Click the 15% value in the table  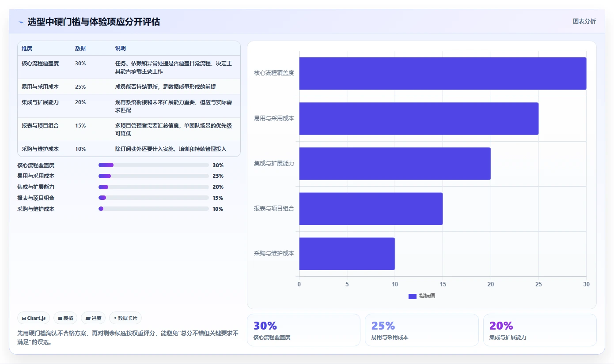click(x=80, y=125)
